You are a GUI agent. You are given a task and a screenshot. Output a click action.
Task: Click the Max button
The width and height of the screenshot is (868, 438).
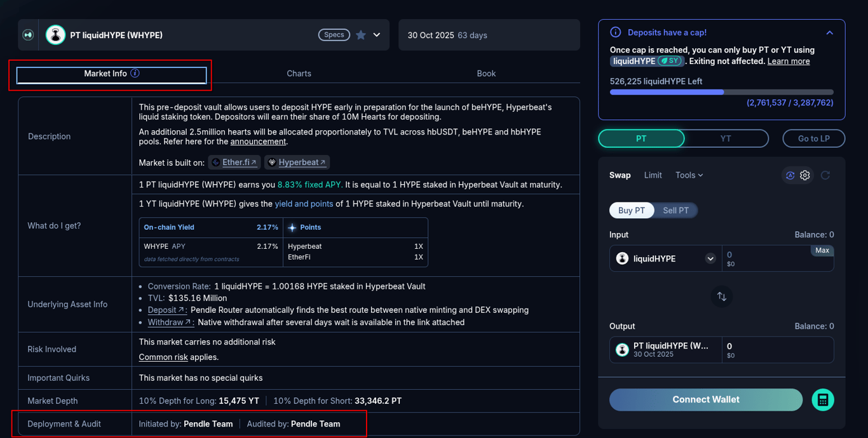pos(822,251)
